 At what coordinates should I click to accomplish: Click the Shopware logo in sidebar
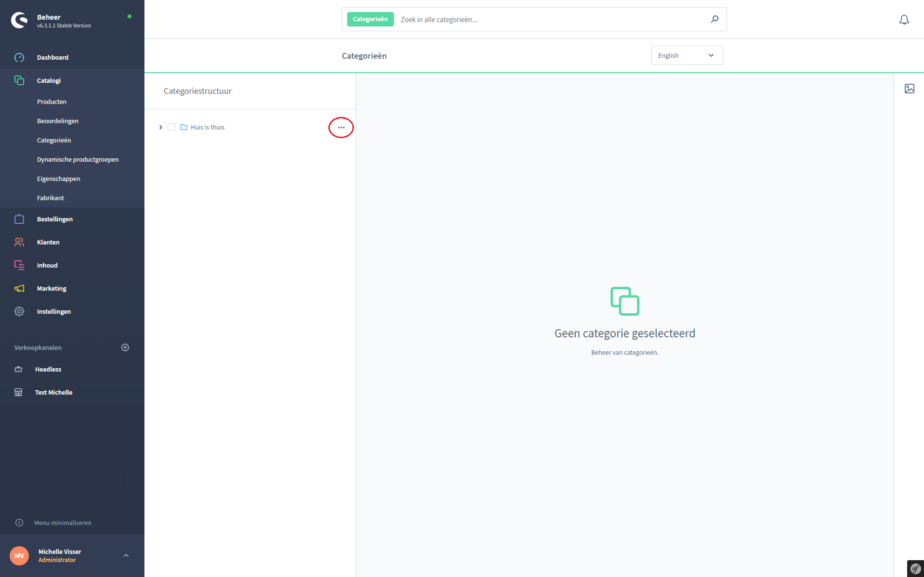point(19,20)
